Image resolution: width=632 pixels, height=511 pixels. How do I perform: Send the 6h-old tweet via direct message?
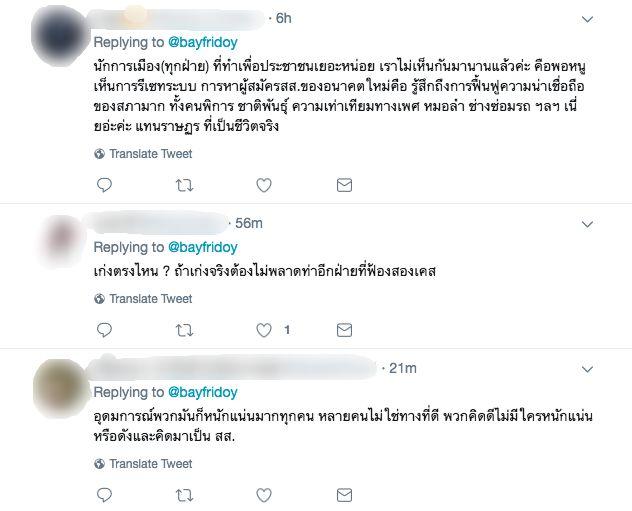tap(344, 185)
